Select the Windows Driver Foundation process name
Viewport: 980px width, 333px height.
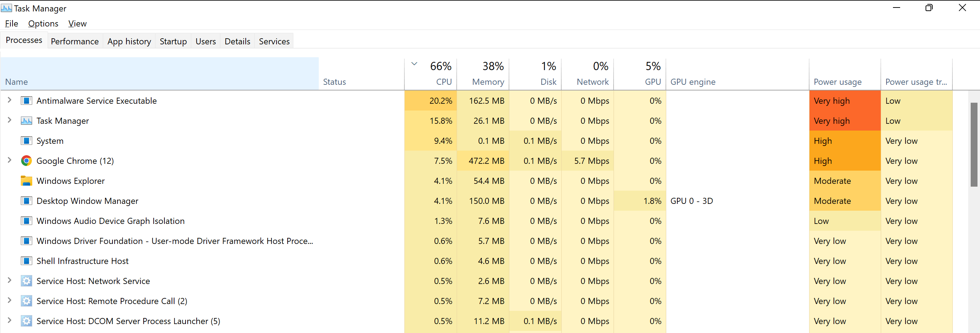[175, 241]
